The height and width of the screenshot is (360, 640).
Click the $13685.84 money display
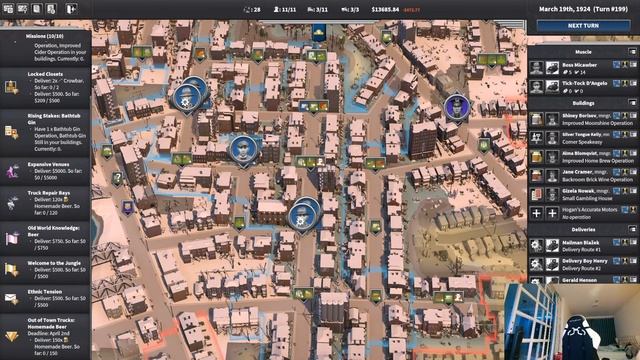pos(385,9)
